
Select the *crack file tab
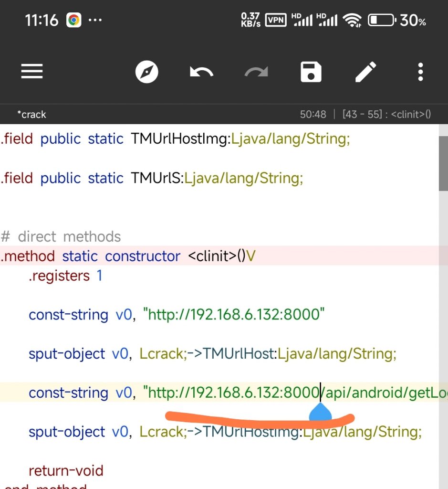[31, 115]
